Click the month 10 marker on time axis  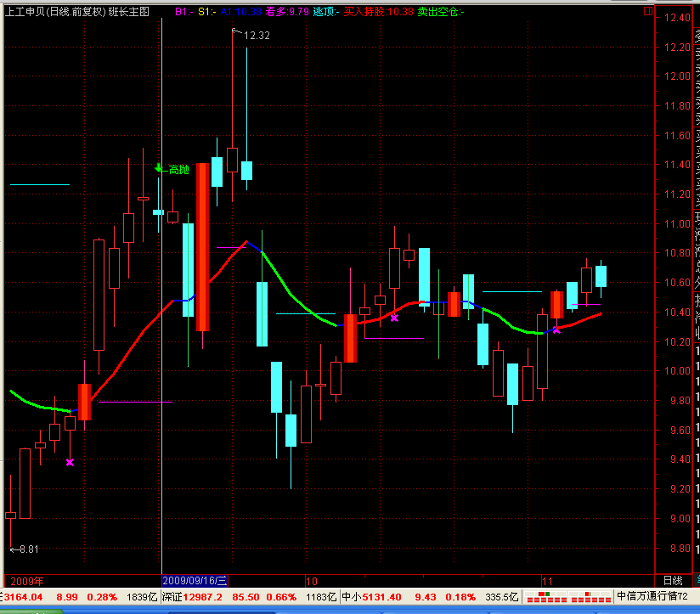312,582
